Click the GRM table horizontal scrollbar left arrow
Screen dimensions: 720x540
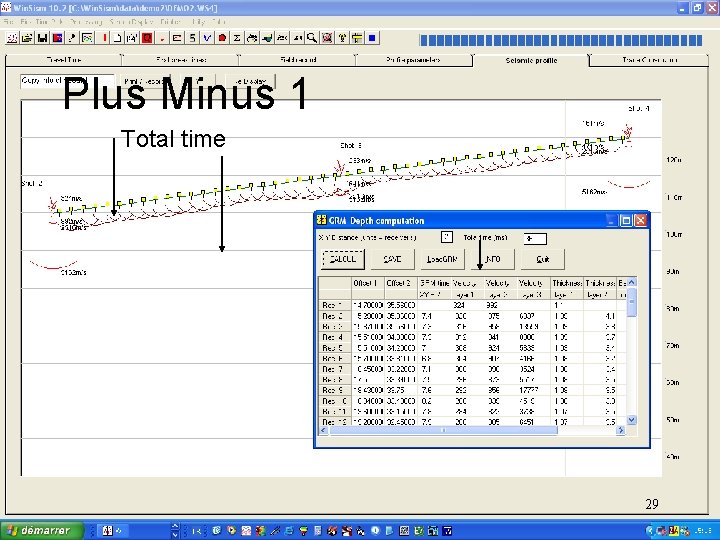click(x=324, y=430)
